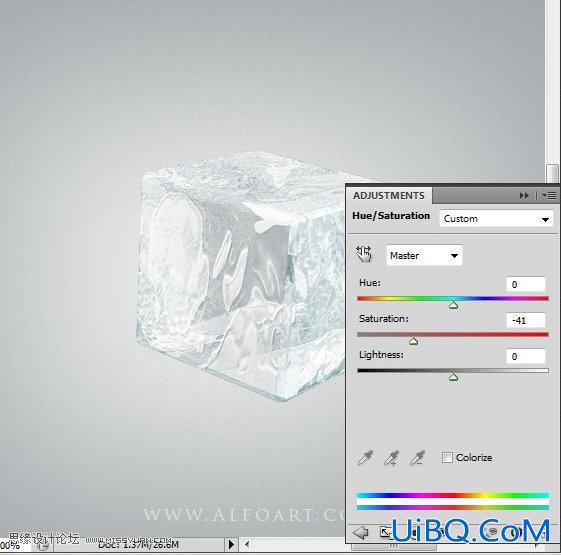Click the Hue/Saturation panel title
The image size is (561, 555).
[x=391, y=216]
